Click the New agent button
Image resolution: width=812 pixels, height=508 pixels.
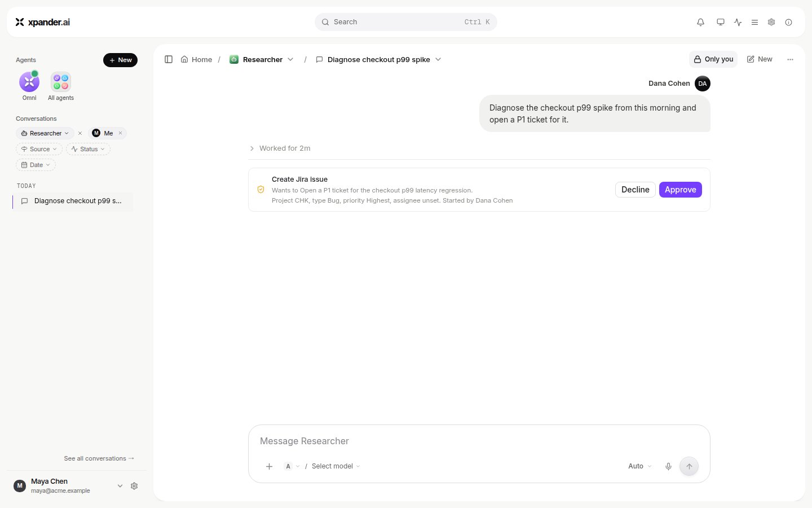(120, 60)
